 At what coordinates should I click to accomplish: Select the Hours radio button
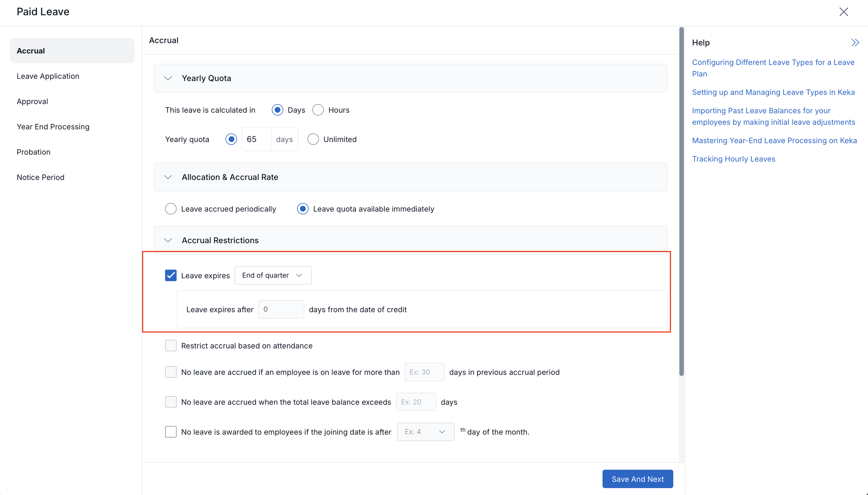tap(318, 110)
